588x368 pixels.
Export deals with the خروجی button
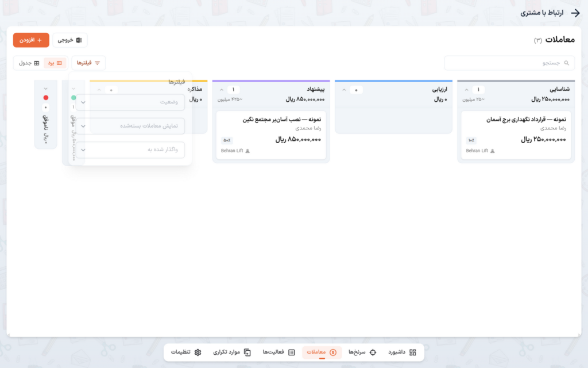click(x=69, y=40)
